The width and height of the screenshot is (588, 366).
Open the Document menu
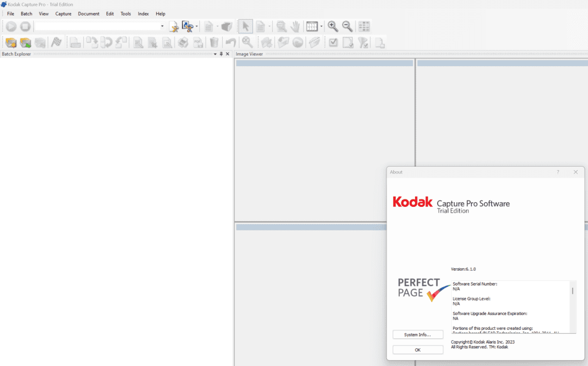[88, 14]
